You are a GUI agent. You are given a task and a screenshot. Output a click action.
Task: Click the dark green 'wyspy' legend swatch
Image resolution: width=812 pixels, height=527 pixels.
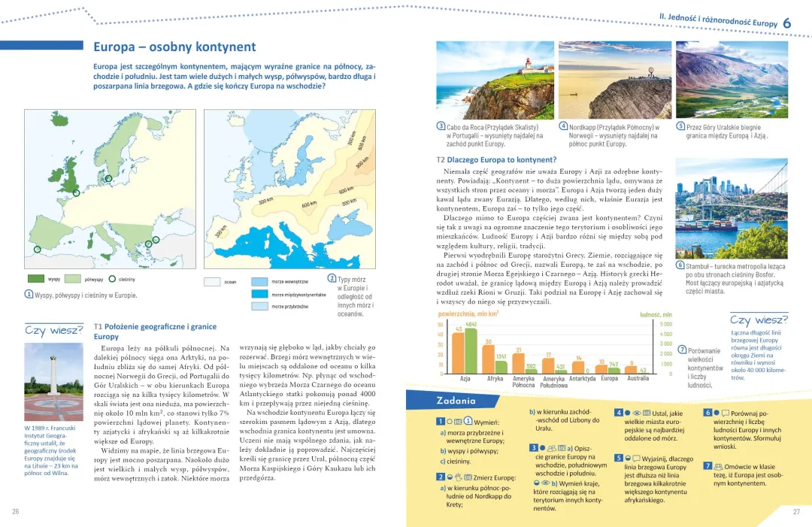(x=35, y=279)
